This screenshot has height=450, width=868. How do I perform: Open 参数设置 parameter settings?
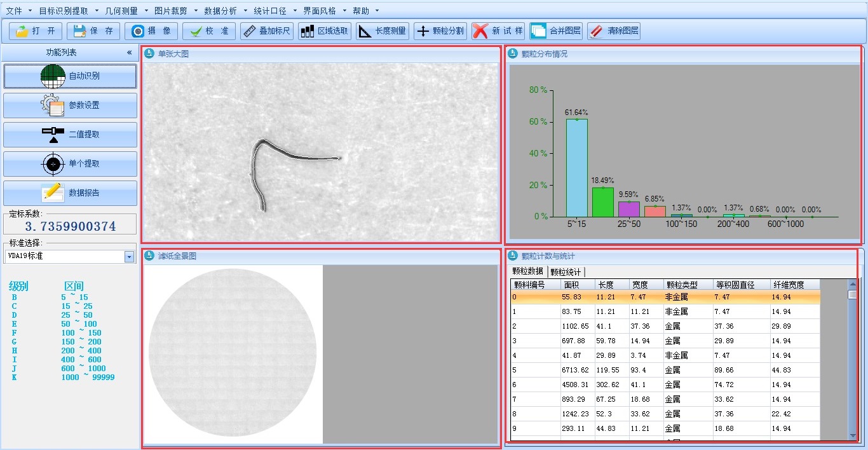(x=70, y=106)
